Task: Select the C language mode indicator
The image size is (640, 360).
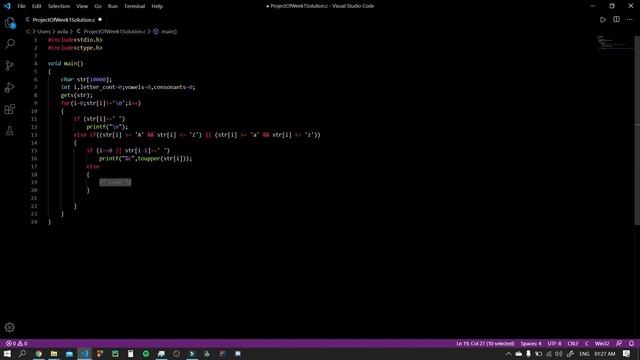Action: click(x=587, y=344)
